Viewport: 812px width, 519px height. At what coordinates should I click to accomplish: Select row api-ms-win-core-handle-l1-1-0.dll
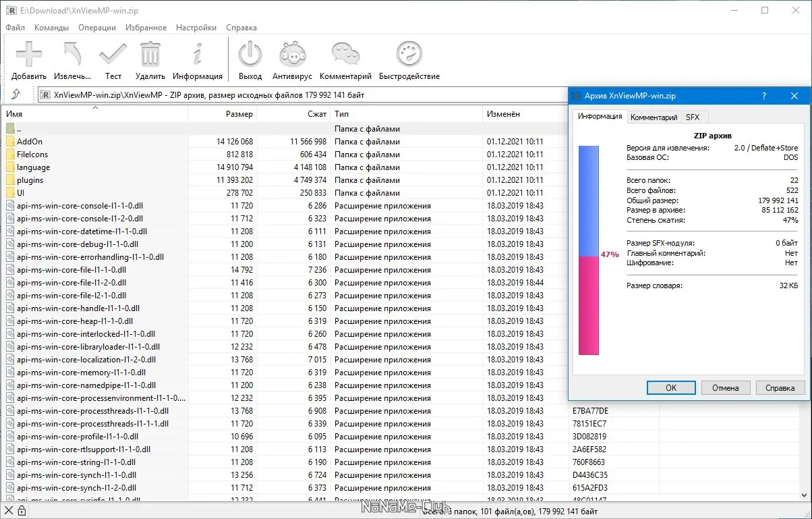coord(286,308)
